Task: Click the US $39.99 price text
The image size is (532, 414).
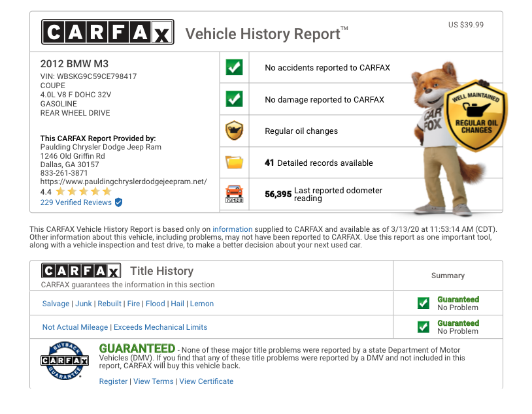Action: [x=466, y=25]
